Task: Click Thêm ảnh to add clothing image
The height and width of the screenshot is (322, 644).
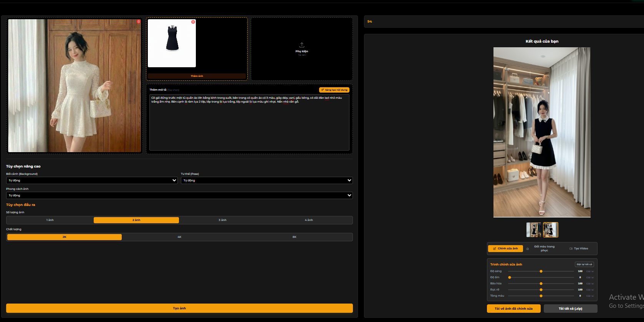Action: pos(197,76)
